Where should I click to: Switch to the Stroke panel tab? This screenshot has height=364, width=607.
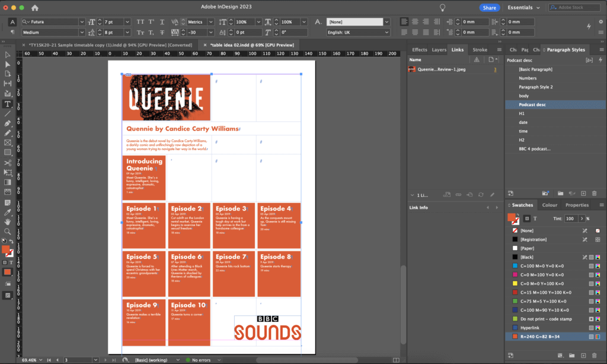480,50
